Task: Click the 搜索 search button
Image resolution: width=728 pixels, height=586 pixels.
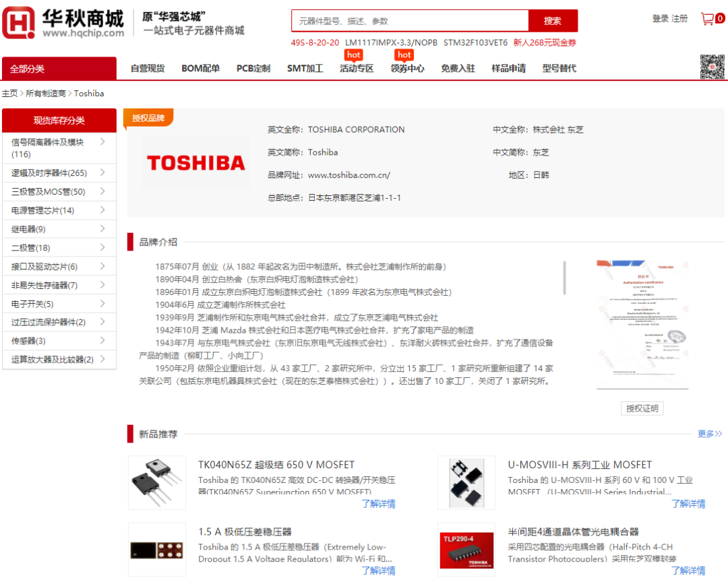Action: click(x=553, y=21)
